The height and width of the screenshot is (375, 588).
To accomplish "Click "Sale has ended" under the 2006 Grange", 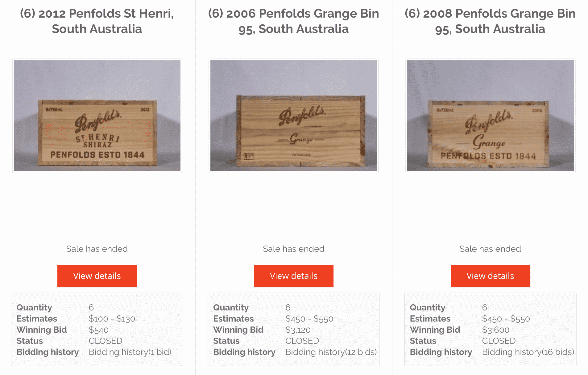I will (293, 249).
